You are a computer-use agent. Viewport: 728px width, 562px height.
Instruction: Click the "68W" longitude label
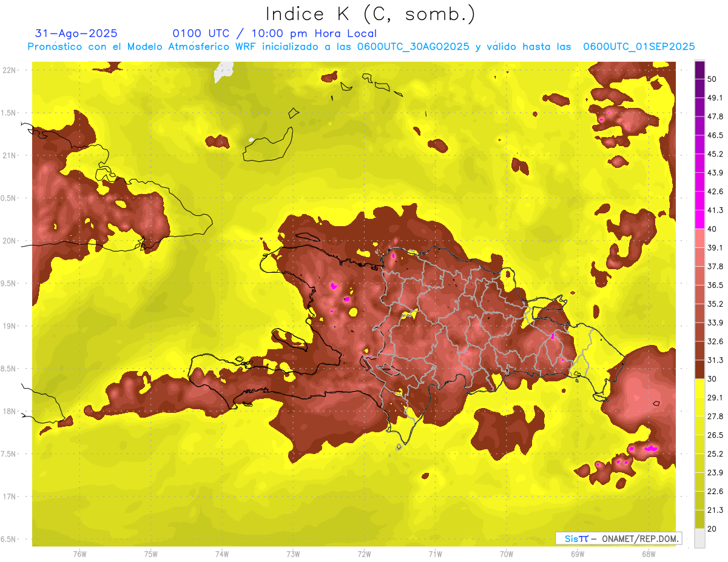648,554
